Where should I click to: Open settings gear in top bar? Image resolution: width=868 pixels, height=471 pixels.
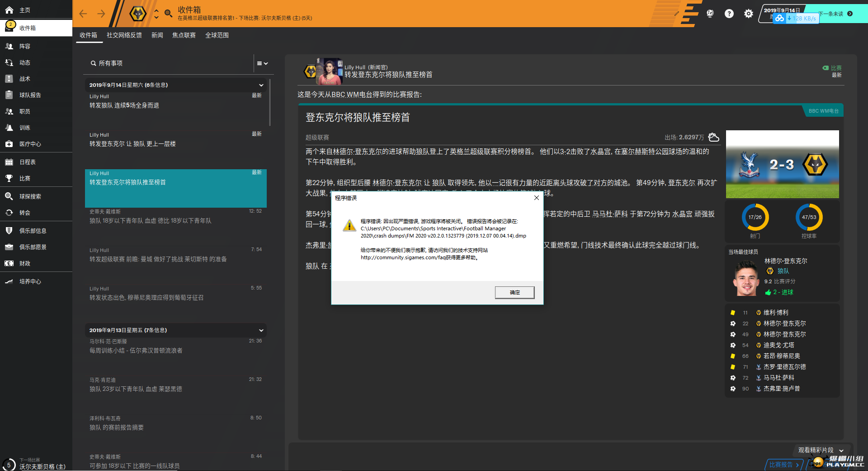tap(749, 14)
